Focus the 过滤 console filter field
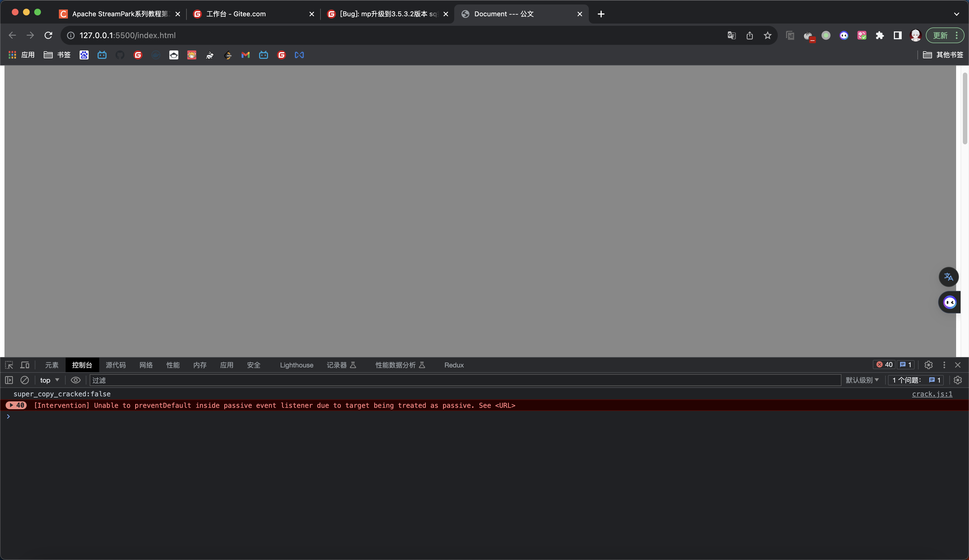969x560 pixels. pos(462,380)
